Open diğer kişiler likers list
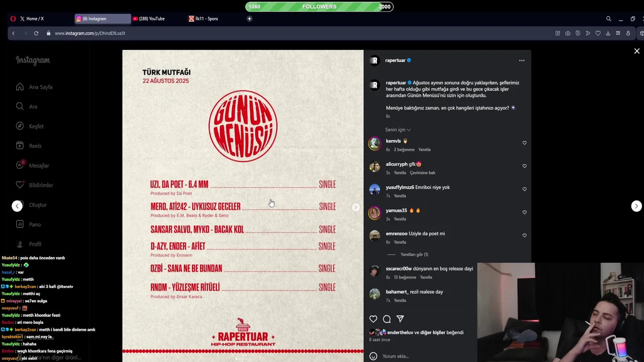644x362 pixels. (433, 332)
